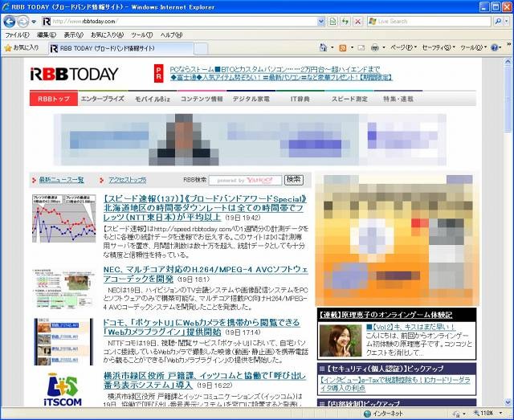This screenshot has height=420, width=514.
Task: Open the スピード速報(137) headline link
Action: tap(206, 208)
